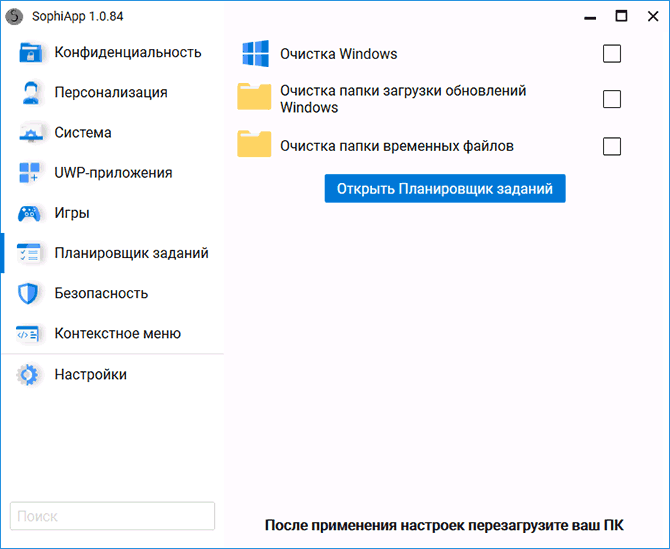Open the Настройки page
The image size is (670, 549).
pyautogui.click(x=113, y=375)
